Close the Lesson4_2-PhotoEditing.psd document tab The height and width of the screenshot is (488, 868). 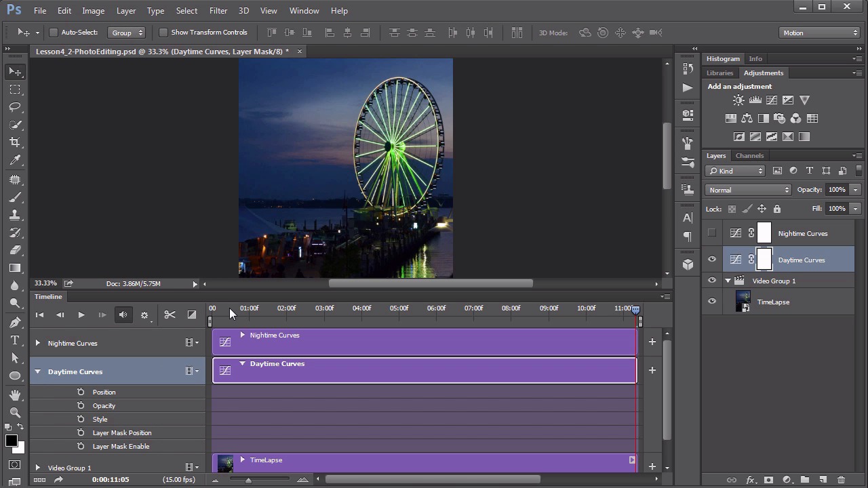[299, 52]
